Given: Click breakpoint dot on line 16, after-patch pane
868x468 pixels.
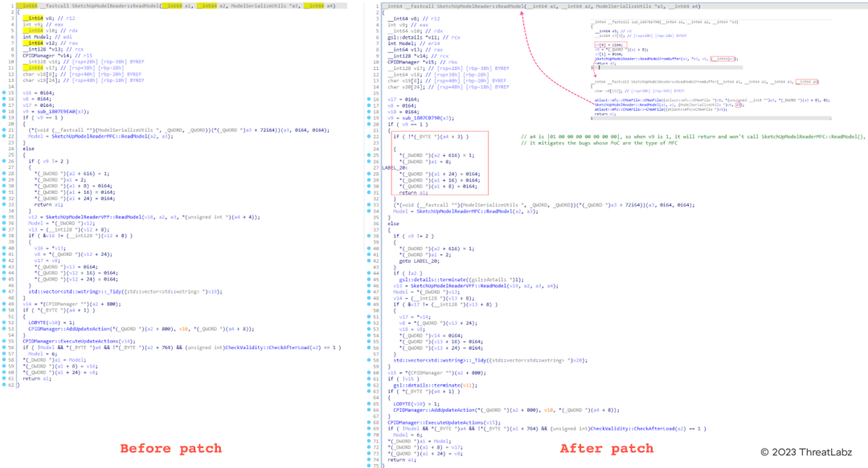Looking at the screenshot, I should pyautogui.click(x=370, y=99).
